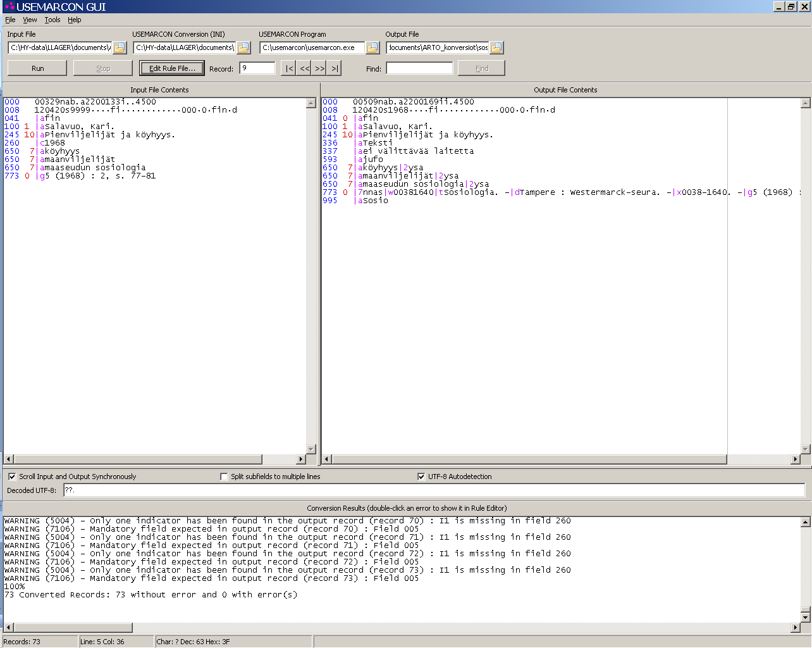Viewport: 812px width, 648px height.
Task: Click the input pane scroll-up arrow
Action: (x=311, y=103)
